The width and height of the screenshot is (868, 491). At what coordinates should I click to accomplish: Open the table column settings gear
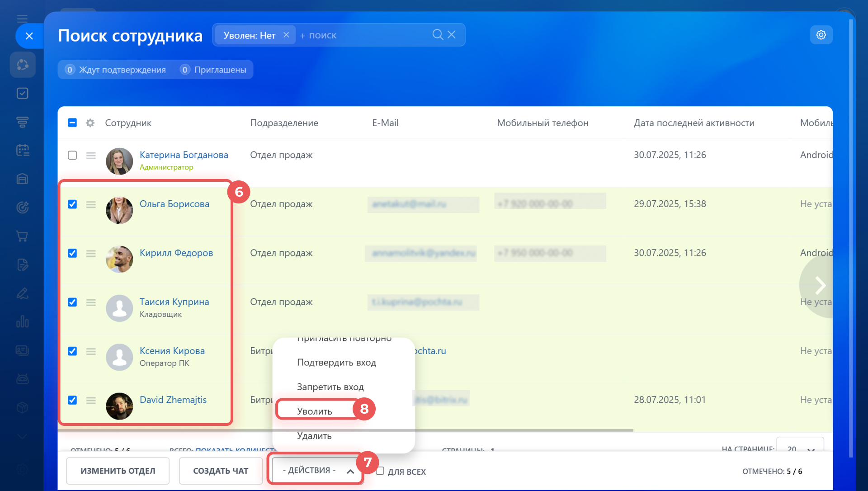point(90,123)
